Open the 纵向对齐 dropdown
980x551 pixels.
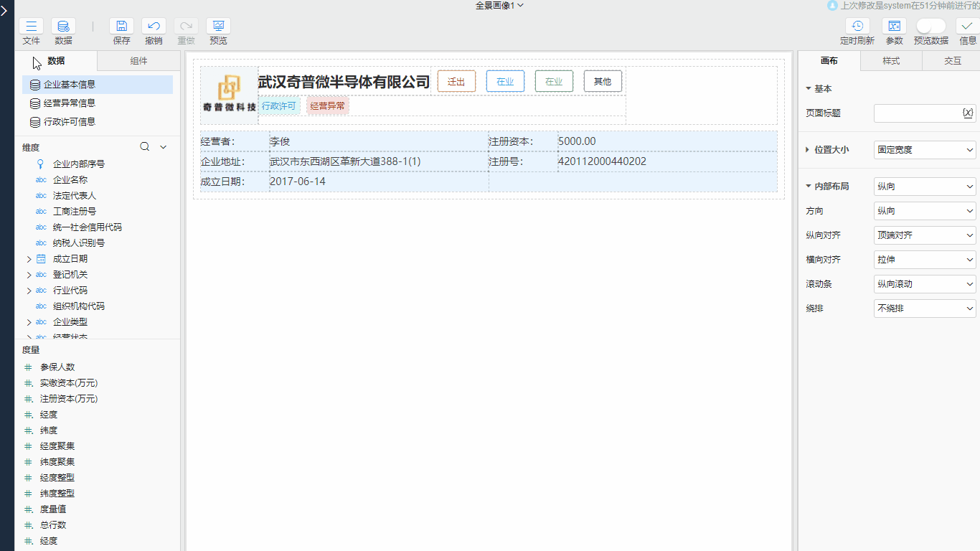tap(925, 235)
